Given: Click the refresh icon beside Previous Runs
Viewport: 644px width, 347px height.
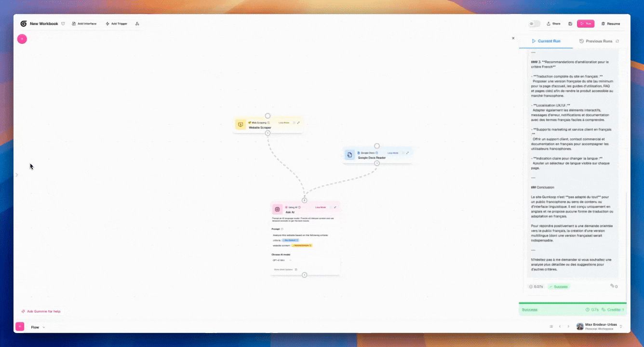Looking at the screenshot, I should point(617,41).
